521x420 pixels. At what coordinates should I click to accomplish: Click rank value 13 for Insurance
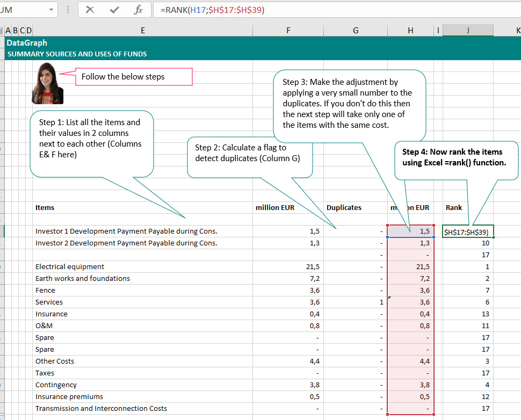468,314
